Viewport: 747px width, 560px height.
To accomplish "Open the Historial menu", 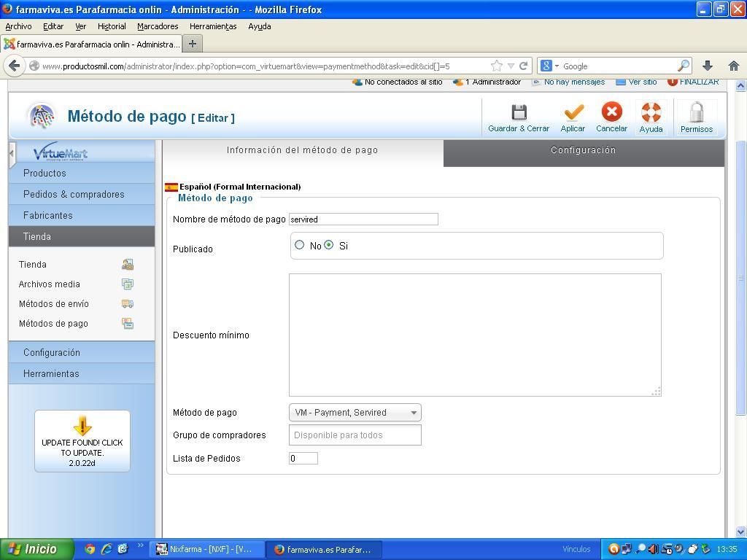I will tap(112, 26).
